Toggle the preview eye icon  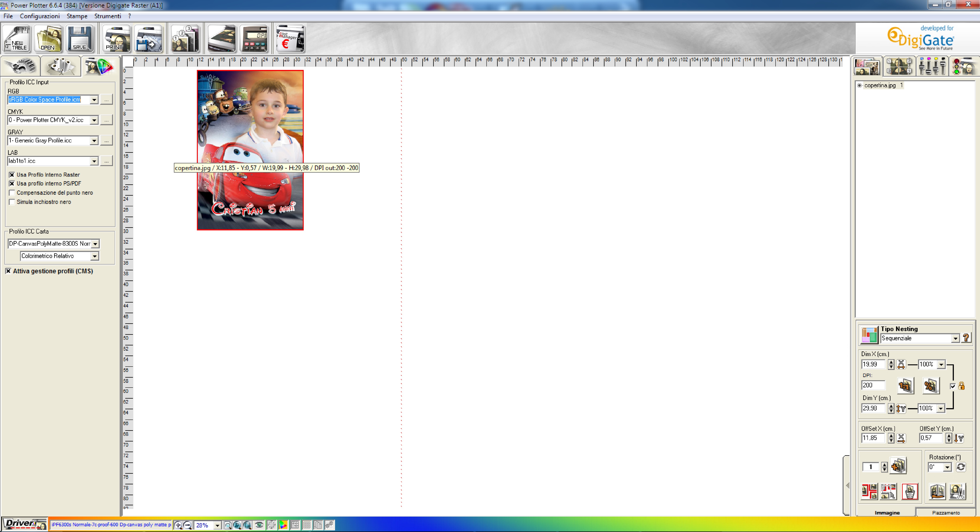(x=260, y=525)
